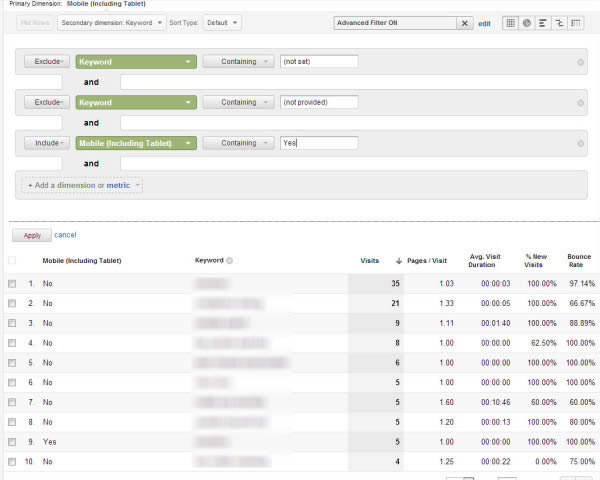Select the comparison view icon
Screen dimensions: 600x480
pos(559,22)
